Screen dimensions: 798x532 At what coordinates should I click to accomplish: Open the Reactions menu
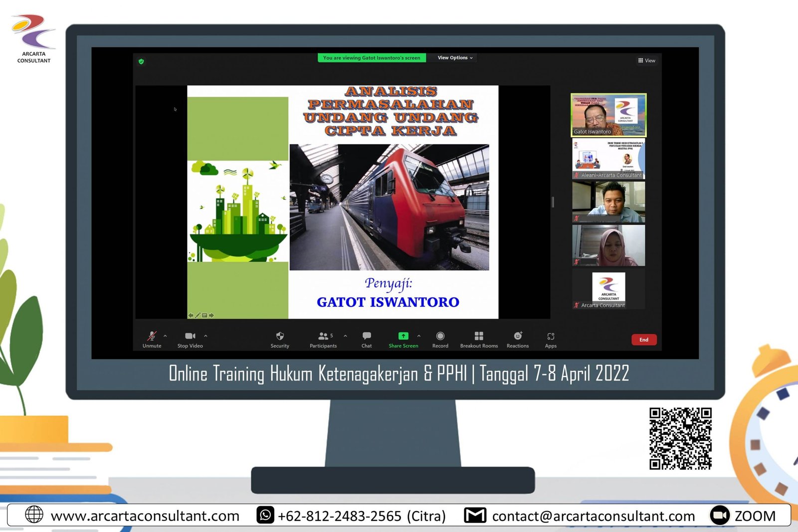pos(518,336)
